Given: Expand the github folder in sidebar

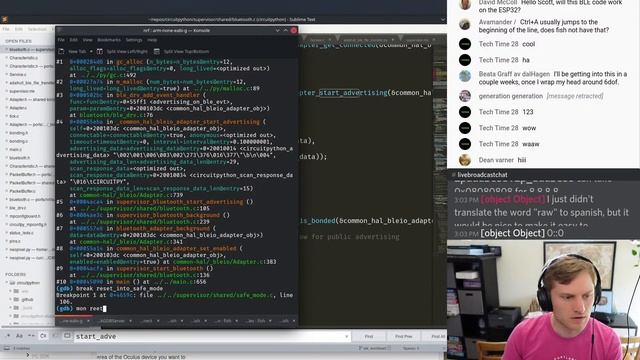Looking at the screenshot, I should [11, 299].
